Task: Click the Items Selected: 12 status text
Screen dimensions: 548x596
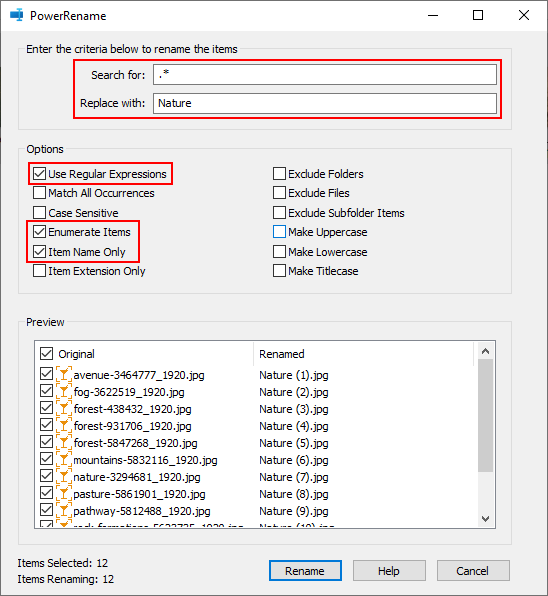Action: pos(63,563)
